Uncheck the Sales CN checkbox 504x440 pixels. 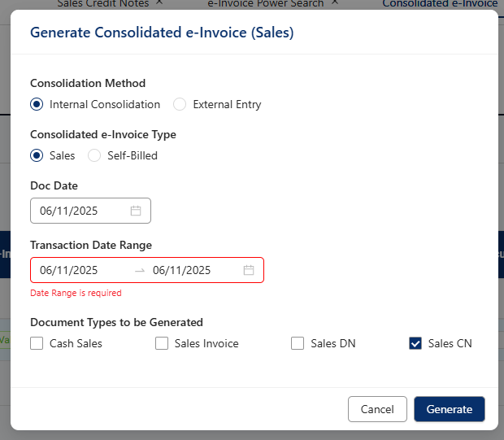[415, 343]
